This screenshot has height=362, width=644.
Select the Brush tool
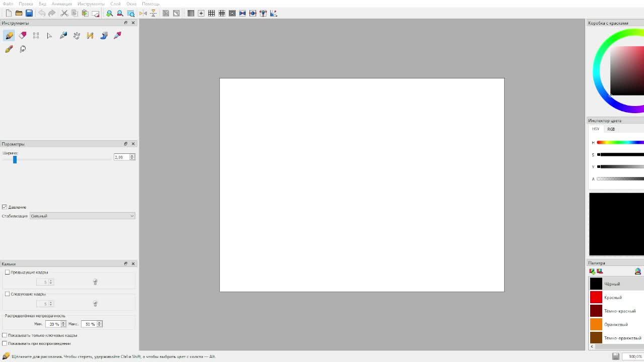tap(9, 49)
